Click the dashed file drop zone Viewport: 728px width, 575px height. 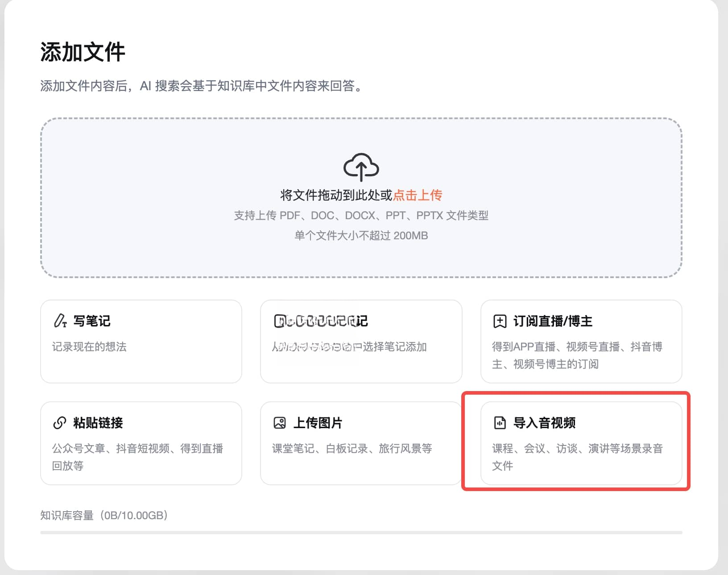(x=361, y=198)
